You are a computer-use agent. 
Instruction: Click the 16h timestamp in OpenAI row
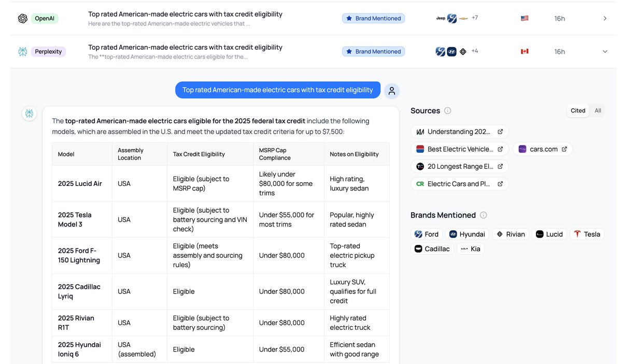coord(559,18)
